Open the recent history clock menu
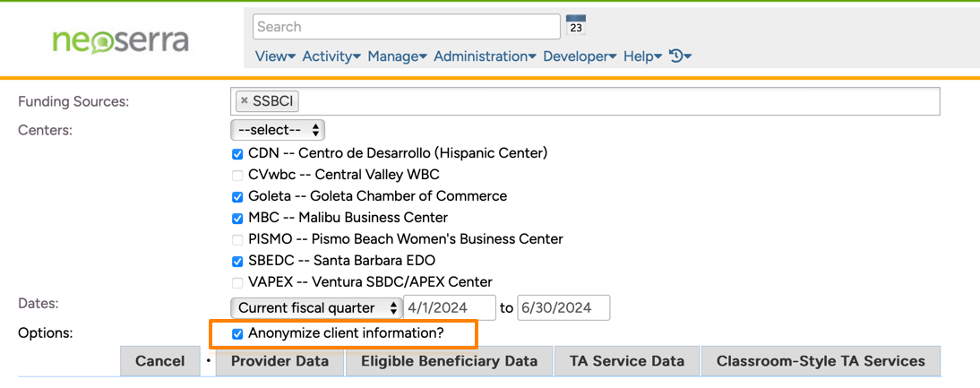This screenshot has width=980, height=388. (x=681, y=56)
